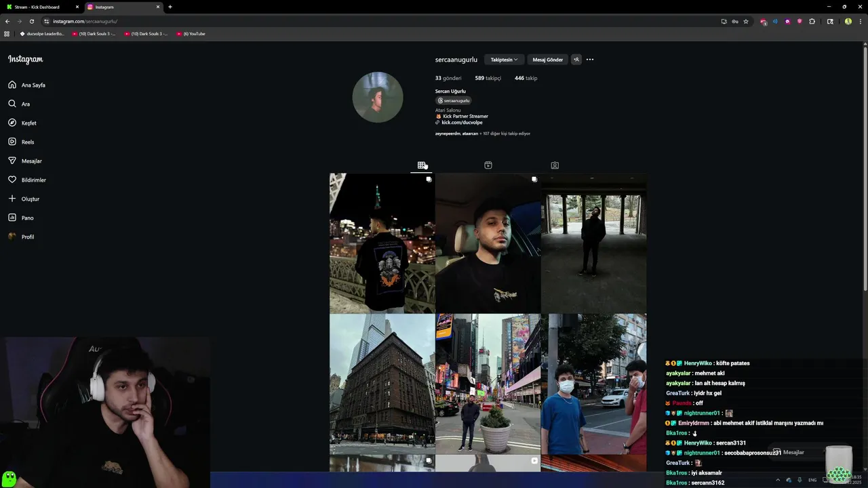Switch to the Reels tab on profile
The height and width of the screenshot is (488, 868).
tap(488, 165)
